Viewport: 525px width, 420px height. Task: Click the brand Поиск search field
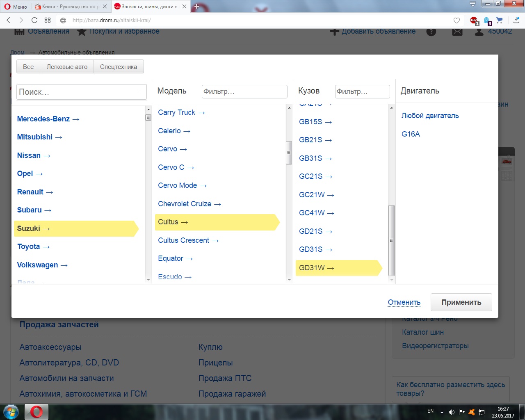tap(82, 92)
